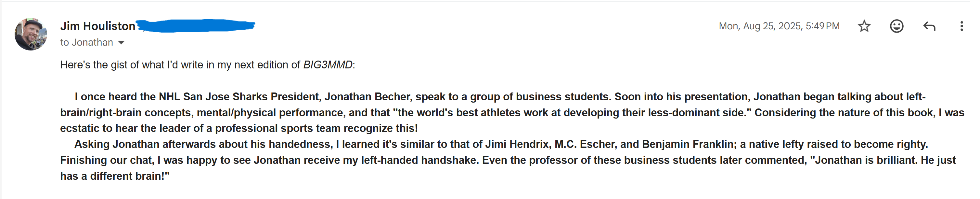Click the blue redacted sender email address
Image resolution: width=980 pixels, height=199 pixels.
196,25
